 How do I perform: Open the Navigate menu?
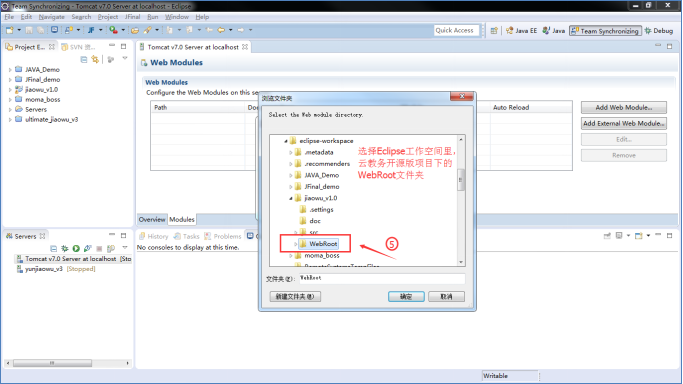[x=51, y=17]
